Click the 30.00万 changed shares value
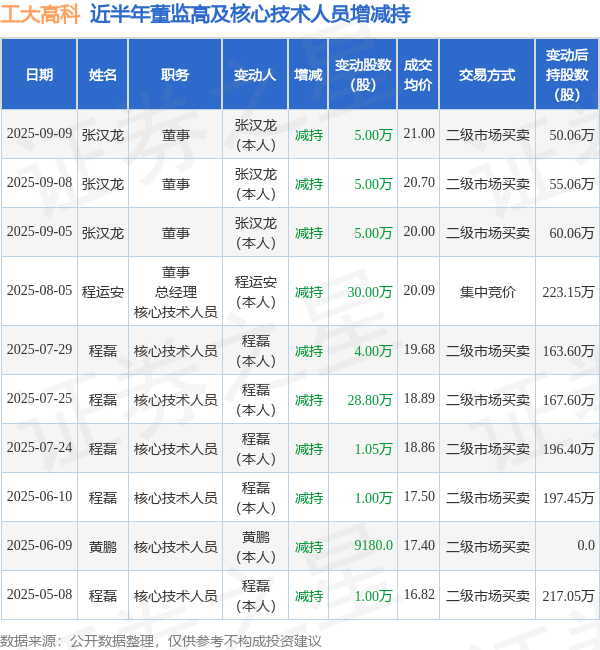The image size is (600, 650). (x=370, y=292)
